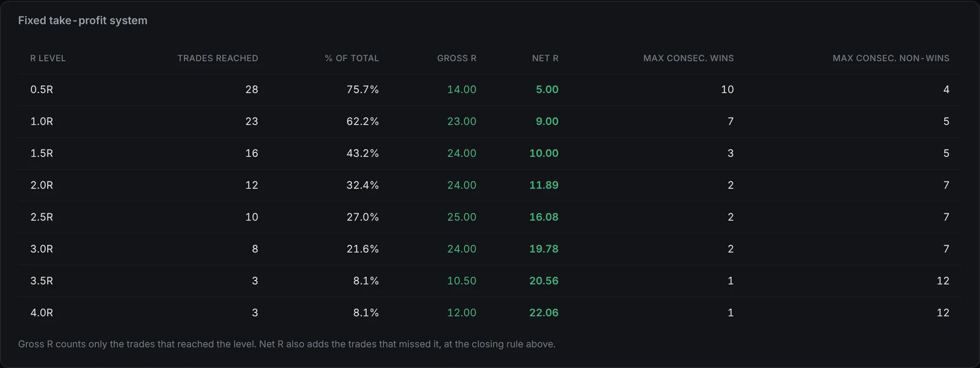This screenshot has height=368, width=980.
Task: Click gross R value 25.00
Action: pyautogui.click(x=462, y=217)
